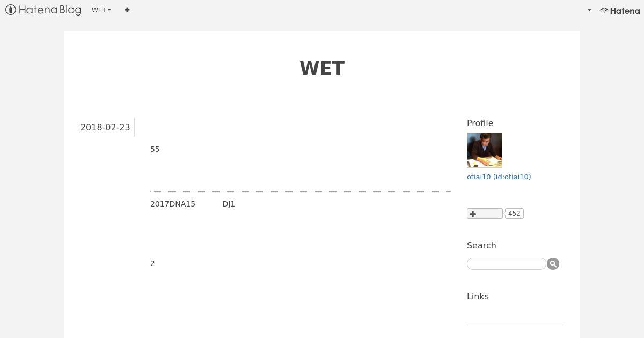This screenshot has width=644, height=338.
Task: Open the 2018-02-23 date entry link
Action: tap(105, 127)
